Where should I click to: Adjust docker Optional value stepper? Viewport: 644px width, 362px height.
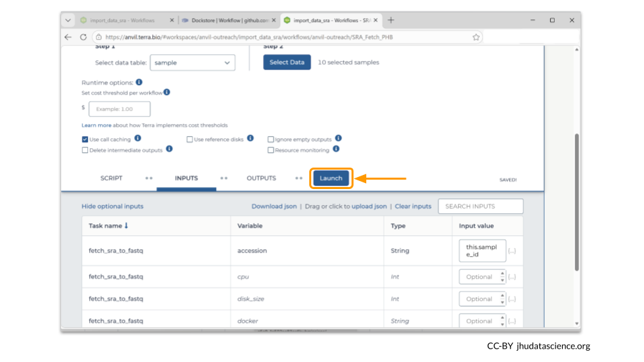coord(502,321)
